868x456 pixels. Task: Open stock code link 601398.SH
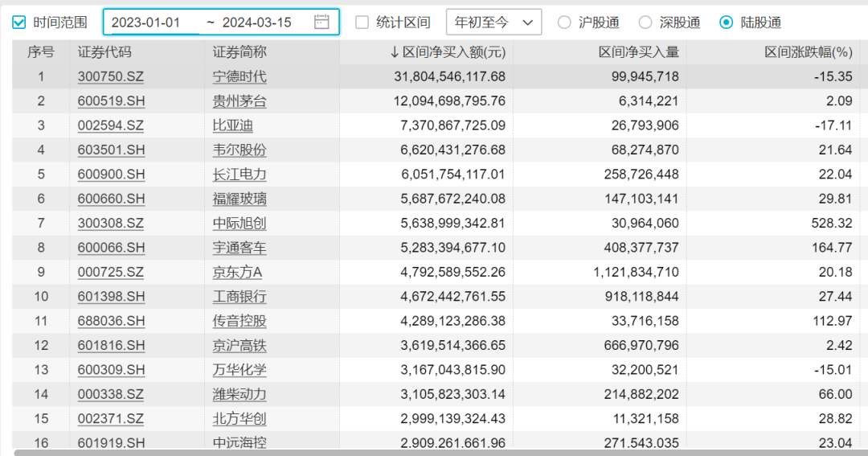tap(111, 297)
